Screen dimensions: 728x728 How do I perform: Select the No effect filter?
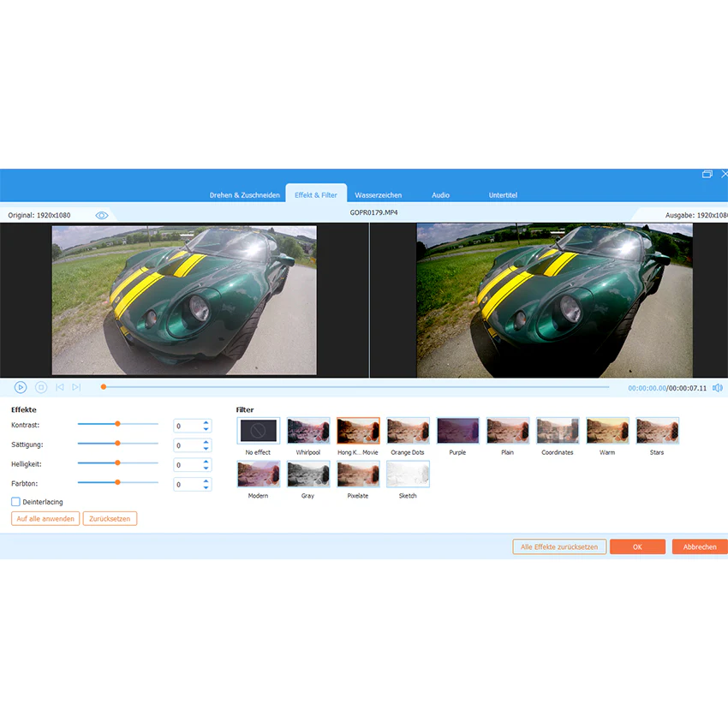258,431
